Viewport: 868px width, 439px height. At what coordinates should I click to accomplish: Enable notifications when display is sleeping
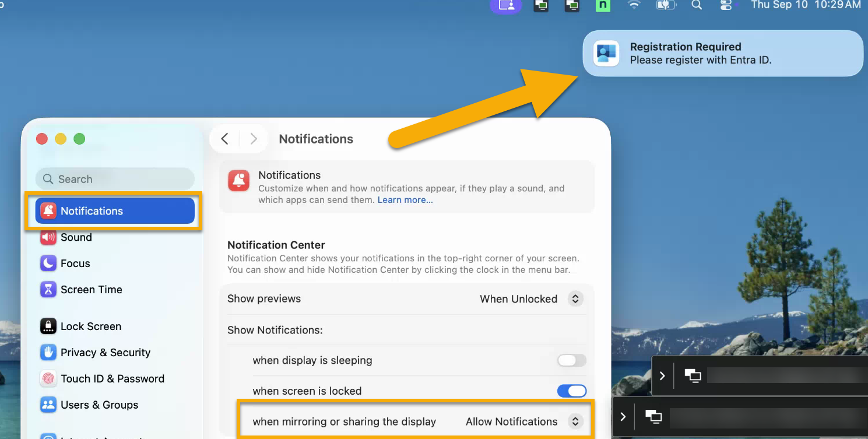pyautogui.click(x=572, y=360)
